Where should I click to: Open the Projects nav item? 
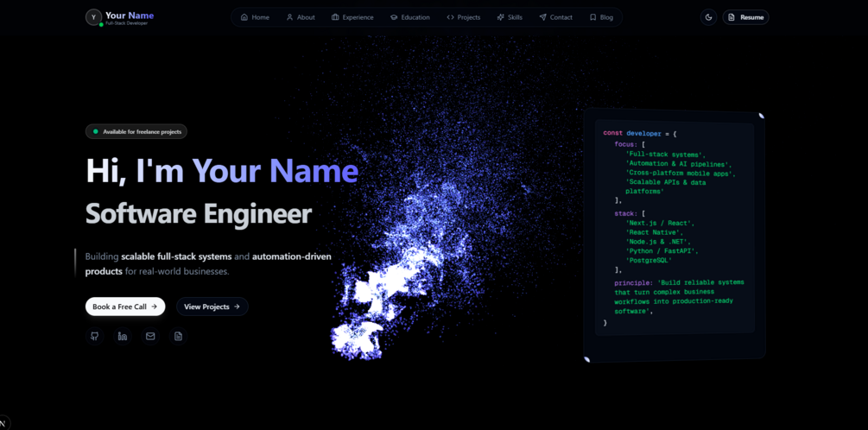coord(463,17)
